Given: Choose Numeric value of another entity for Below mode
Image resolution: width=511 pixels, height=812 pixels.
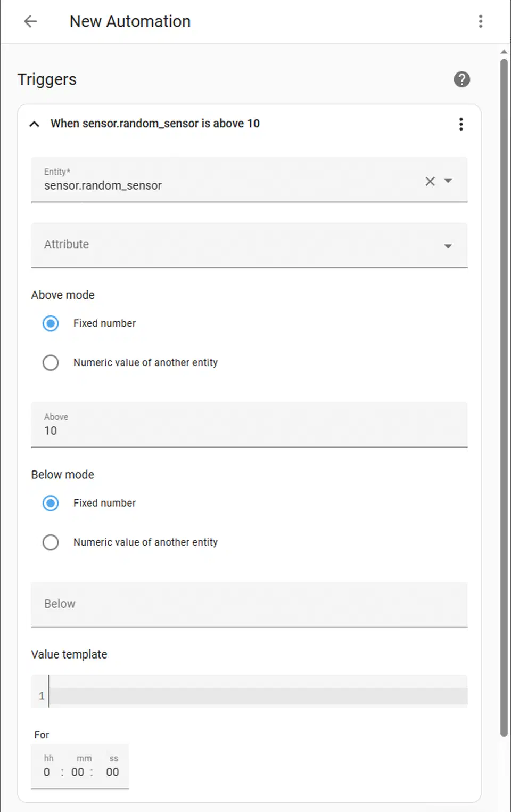Looking at the screenshot, I should coord(51,542).
